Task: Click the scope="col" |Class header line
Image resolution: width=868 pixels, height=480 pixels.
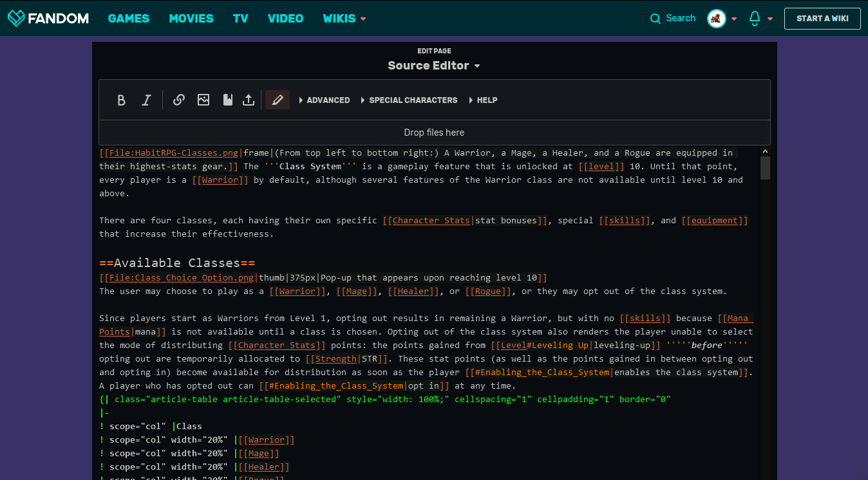Action: (x=151, y=427)
